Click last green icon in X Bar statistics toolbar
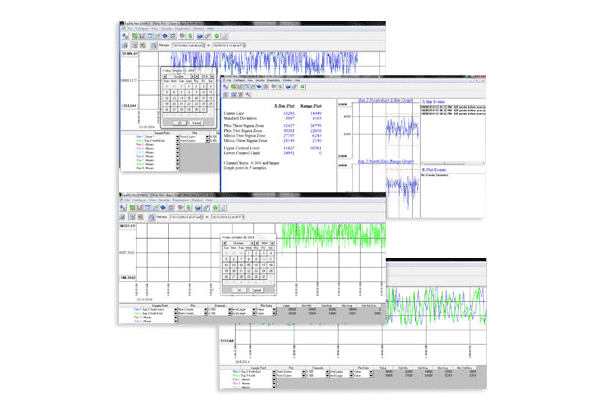Screen dimensions: 600x400 click(x=303, y=87)
